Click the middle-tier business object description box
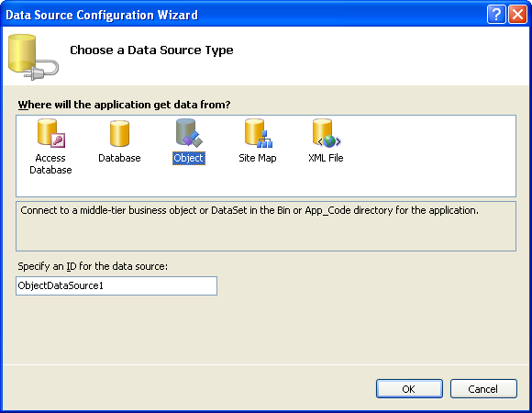Screen dimensions: 532x413 [x=266, y=227]
